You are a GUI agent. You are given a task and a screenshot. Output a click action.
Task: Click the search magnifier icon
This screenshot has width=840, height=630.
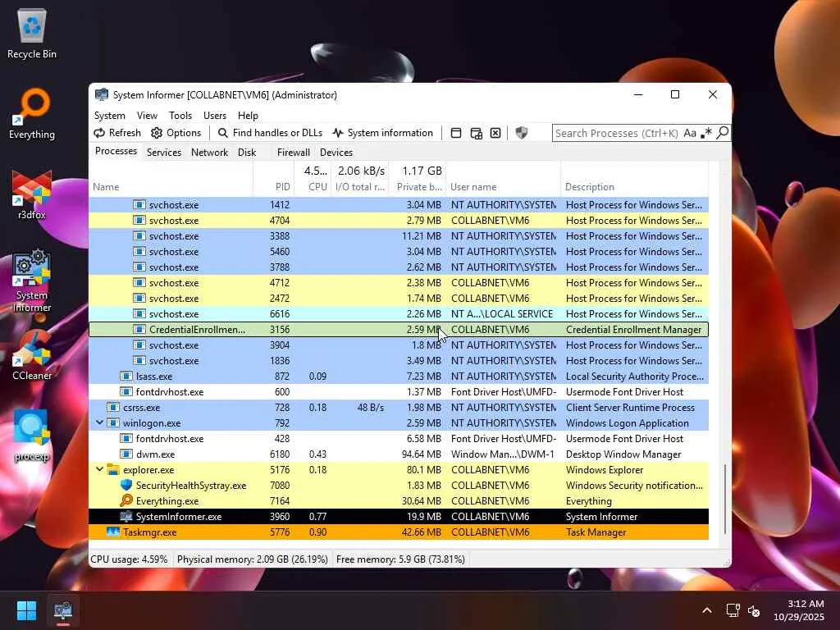(722, 132)
